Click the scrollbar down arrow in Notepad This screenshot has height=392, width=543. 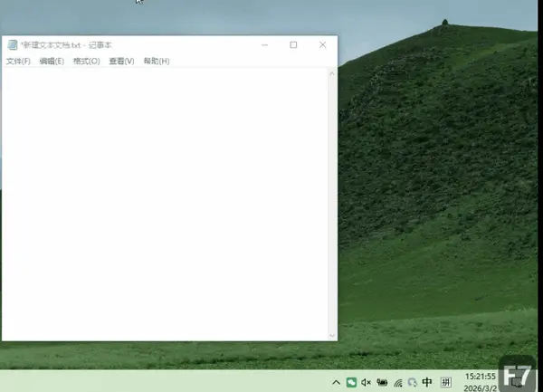(x=332, y=335)
